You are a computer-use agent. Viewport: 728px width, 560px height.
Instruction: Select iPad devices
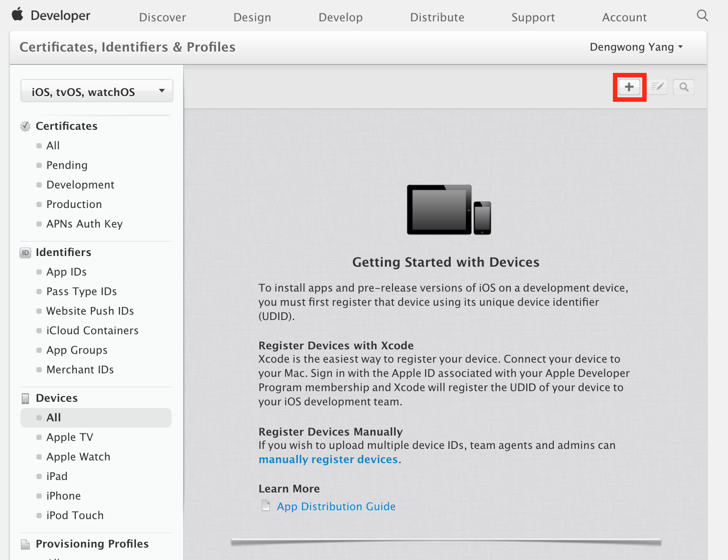click(57, 476)
